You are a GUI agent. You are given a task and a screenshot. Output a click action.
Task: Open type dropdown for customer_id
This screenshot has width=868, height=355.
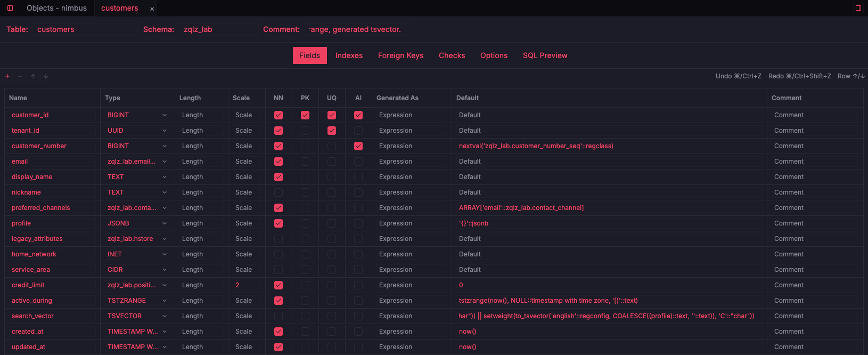pyautogui.click(x=137, y=115)
